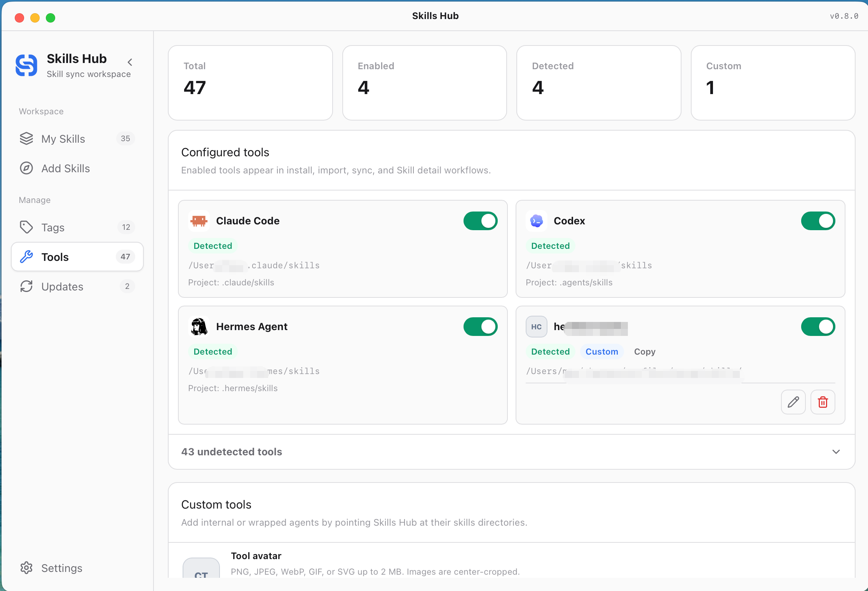Click the Skills Hub logo icon
Image resolution: width=868 pixels, height=591 pixels.
(x=26, y=65)
